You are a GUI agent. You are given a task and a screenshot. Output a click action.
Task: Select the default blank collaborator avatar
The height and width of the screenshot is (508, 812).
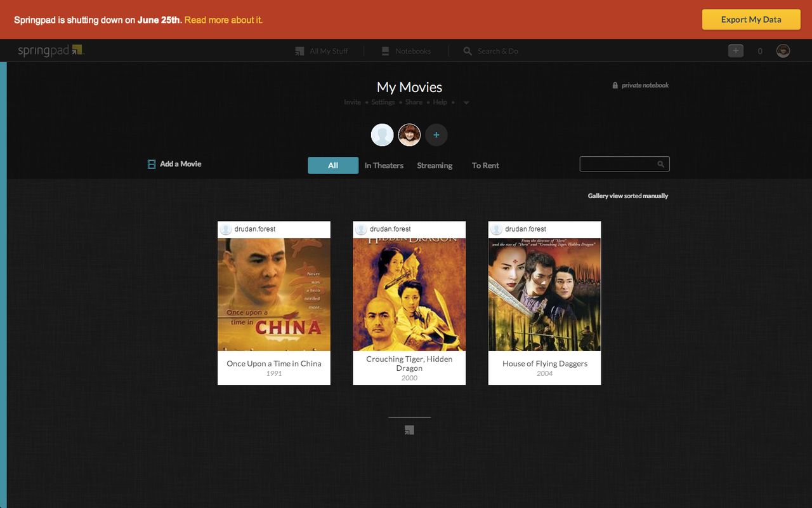(x=382, y=135)
